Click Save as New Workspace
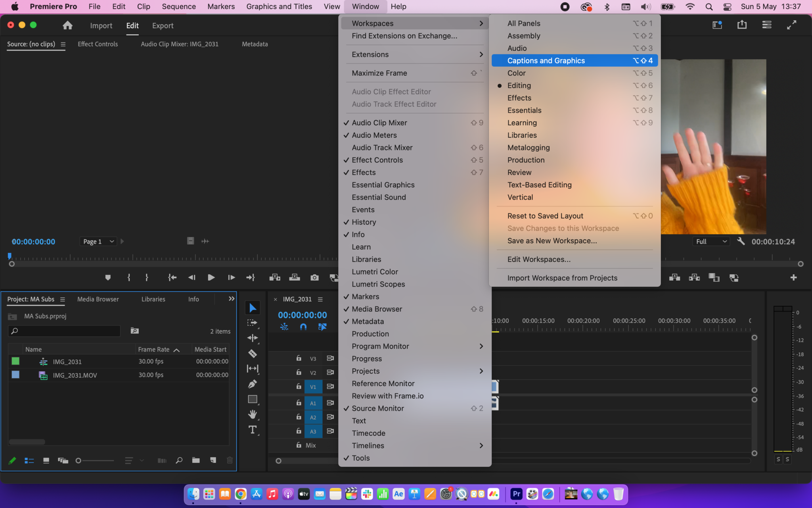812x508 pixels. (x=551, y=241)
